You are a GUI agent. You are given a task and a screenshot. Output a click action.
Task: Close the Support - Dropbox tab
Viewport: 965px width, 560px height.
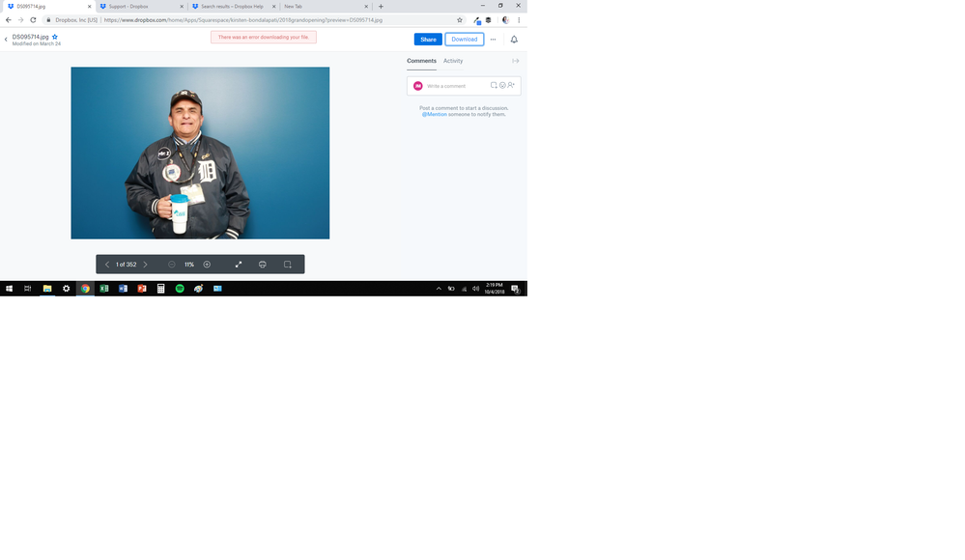182,7
